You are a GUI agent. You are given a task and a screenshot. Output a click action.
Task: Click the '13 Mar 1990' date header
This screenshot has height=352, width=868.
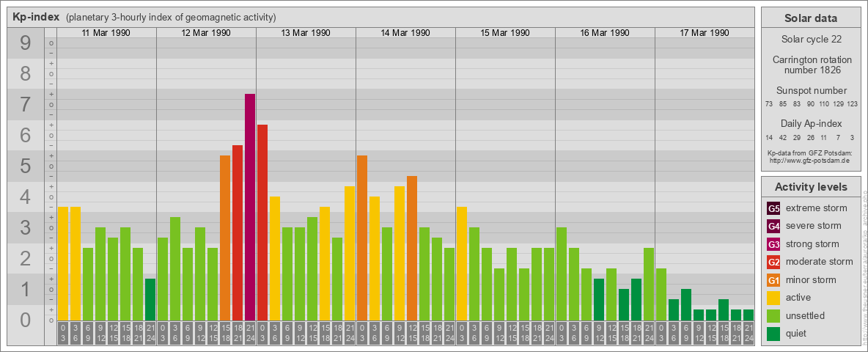point(306,33)
